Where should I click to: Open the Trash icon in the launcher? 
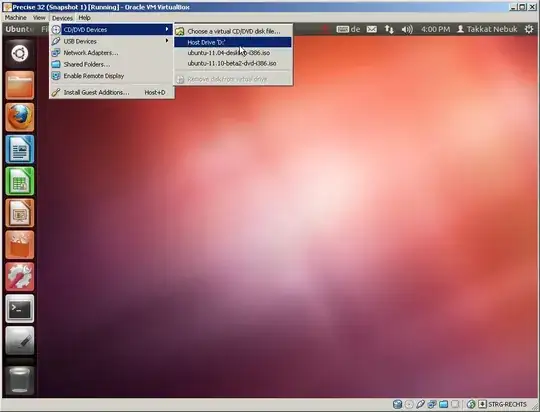point(20,380)
